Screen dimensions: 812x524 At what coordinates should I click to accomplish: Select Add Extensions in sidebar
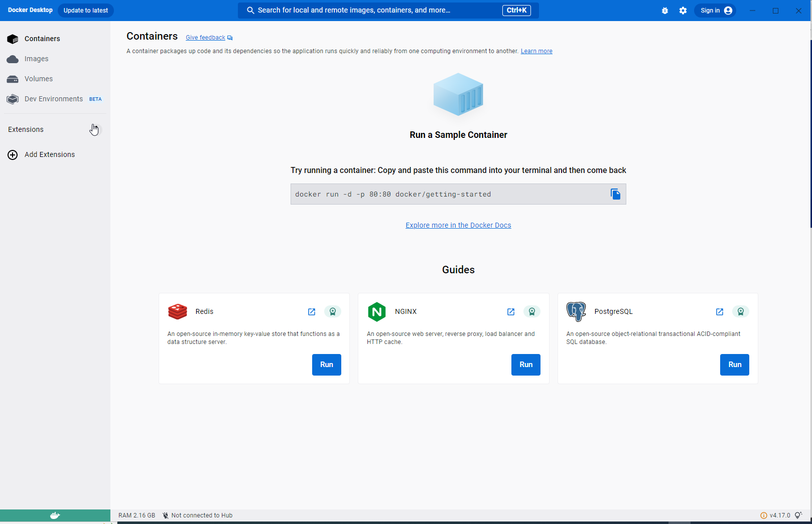[49, 154]
